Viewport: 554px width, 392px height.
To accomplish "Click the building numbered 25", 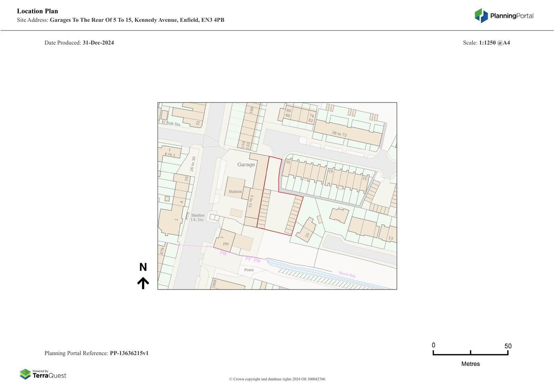I will point(306,230).
